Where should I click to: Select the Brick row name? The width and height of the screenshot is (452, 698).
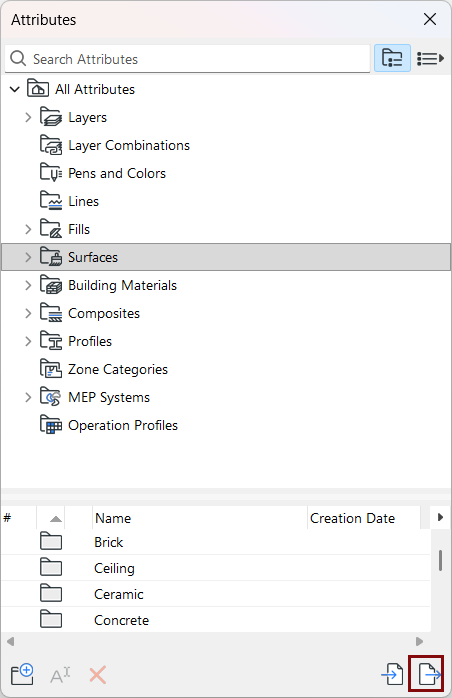pyautogui.click(x=109, y=542)
